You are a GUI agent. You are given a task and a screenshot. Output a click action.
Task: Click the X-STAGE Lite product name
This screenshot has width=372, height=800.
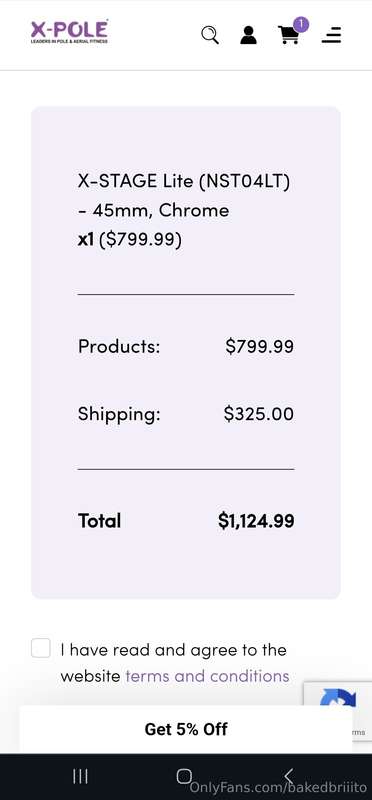[184, 195]
